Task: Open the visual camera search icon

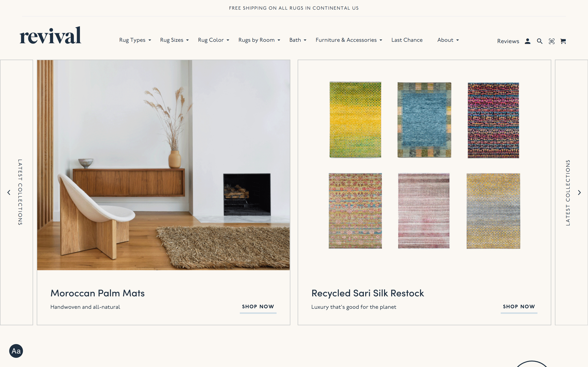Action: coord(551,41)
